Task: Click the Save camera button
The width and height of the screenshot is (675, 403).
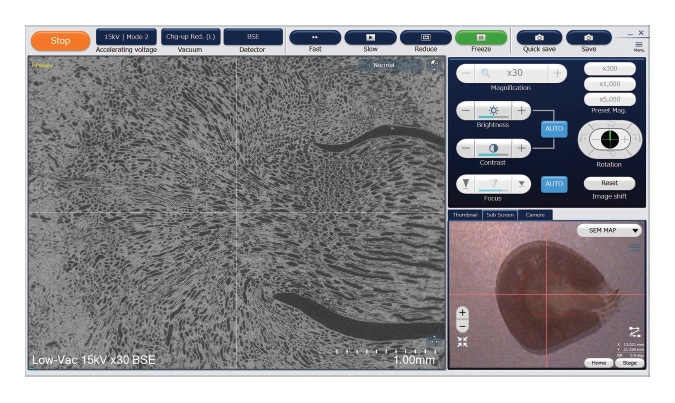Action: click(588, 37)
